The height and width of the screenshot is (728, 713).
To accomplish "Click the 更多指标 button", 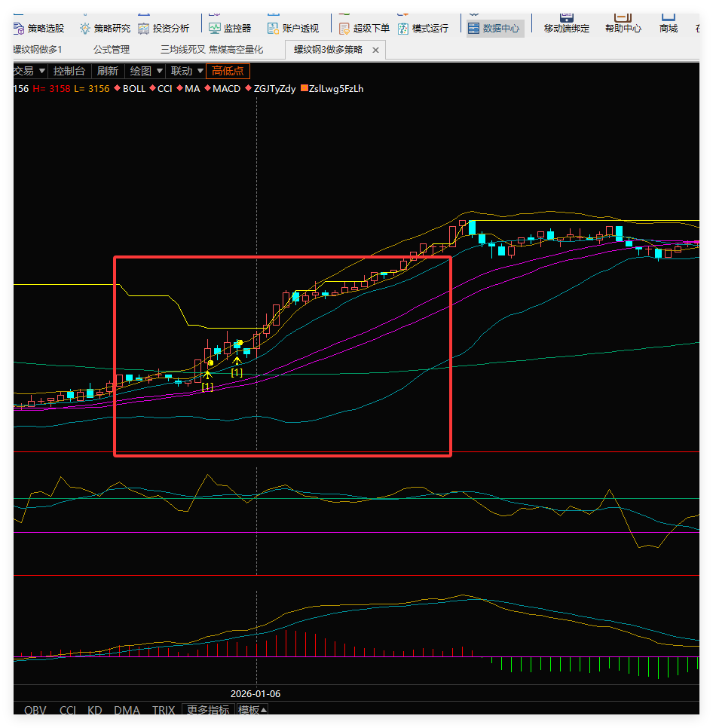I will pos(207,710).
